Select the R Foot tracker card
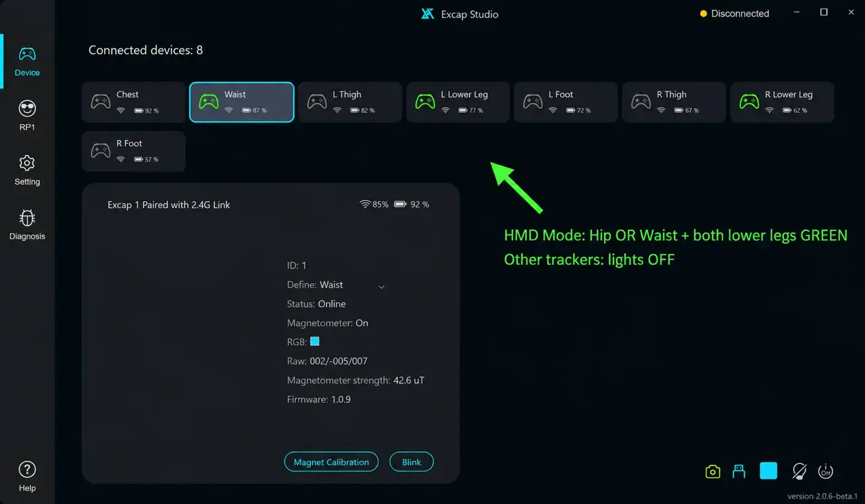 (133, 151)
